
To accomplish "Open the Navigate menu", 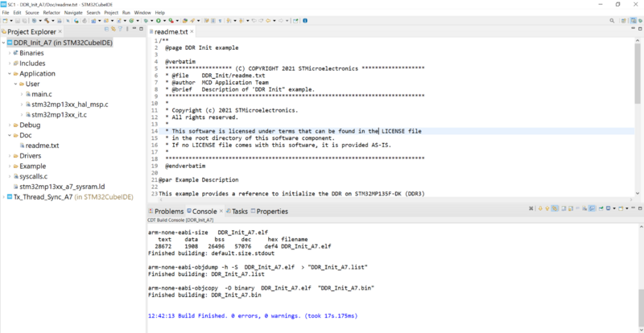I will tap(73, 13).
